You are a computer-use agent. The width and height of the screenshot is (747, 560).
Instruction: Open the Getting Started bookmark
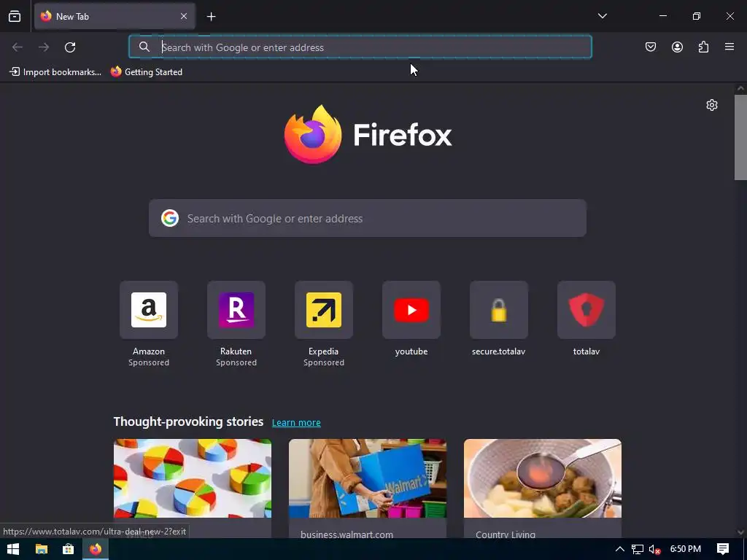point(147,72)
